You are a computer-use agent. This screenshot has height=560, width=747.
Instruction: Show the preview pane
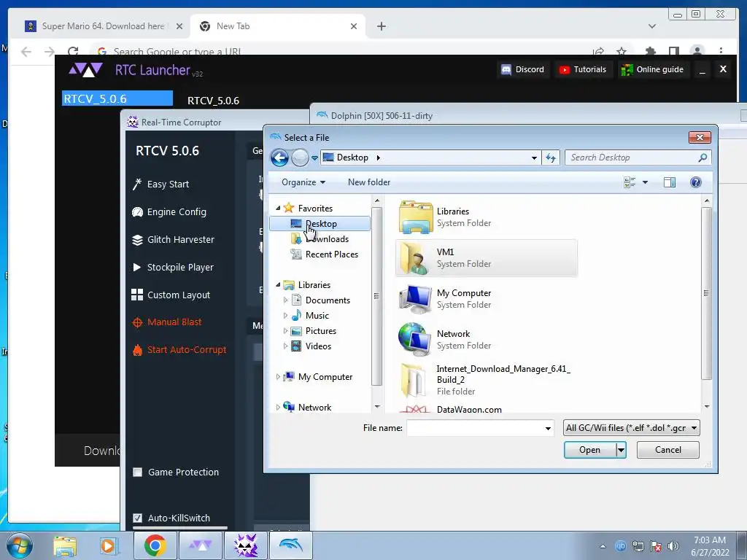coord(670,182)
